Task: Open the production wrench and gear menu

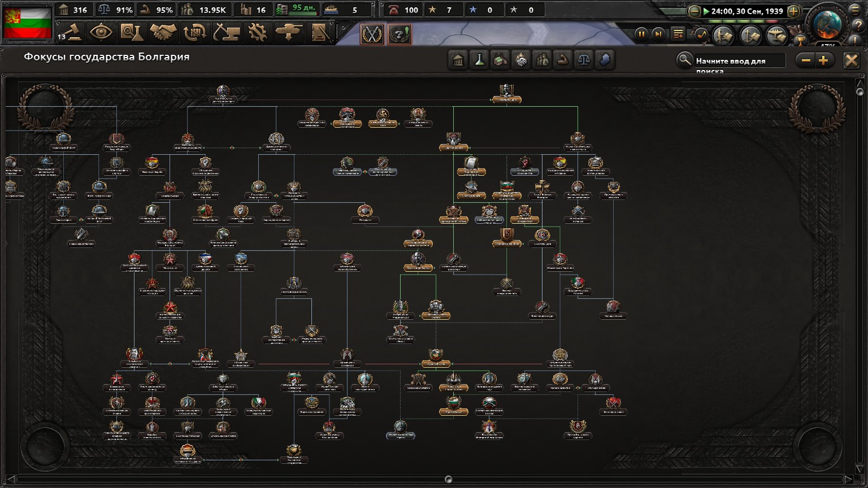Action: click(x=258, y=33)
